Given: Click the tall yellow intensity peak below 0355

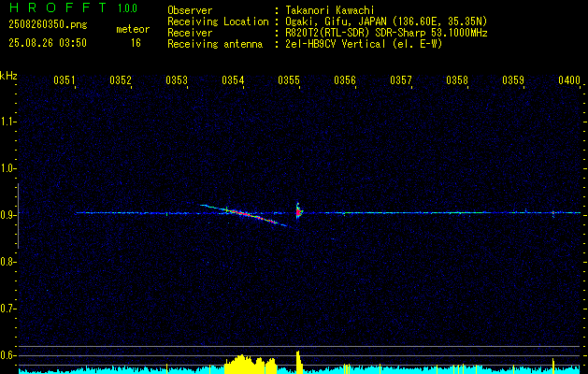Looking at the screenshot, I should tap(299, 363).
